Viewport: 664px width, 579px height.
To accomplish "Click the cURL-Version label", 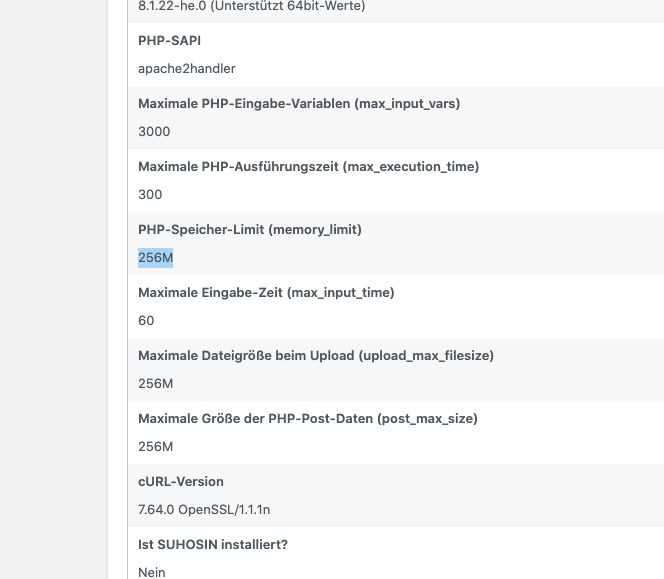I will [181, 482].
